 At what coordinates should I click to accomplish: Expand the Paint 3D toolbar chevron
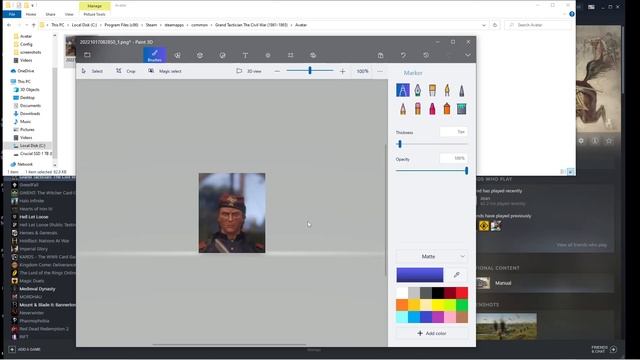point(468,55)
